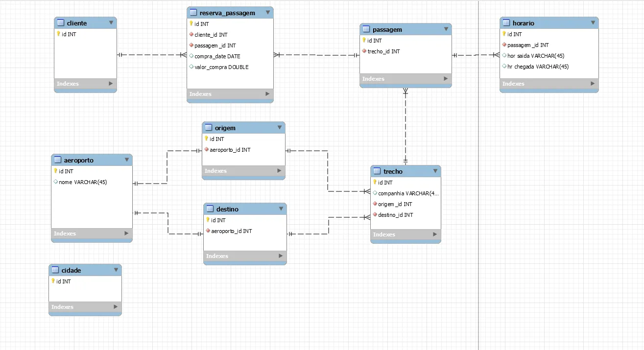
Task: Select the companhia VARCHAR column in trecho
Action: [408, 193]
